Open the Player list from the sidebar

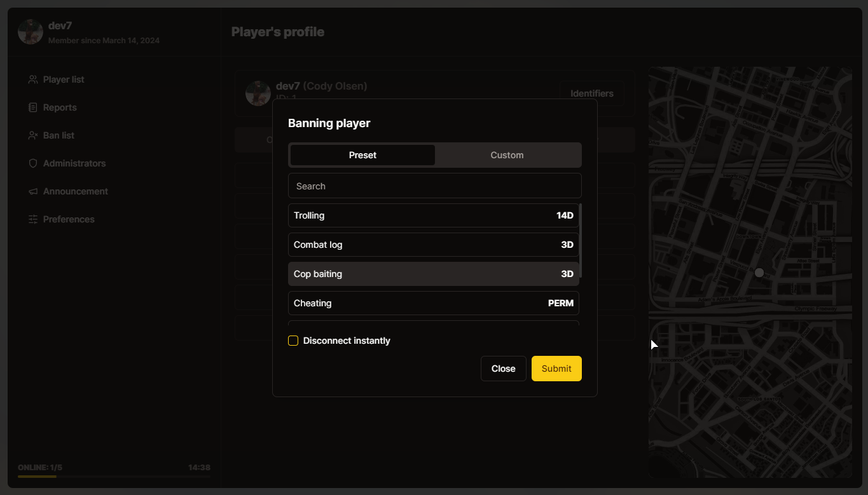coord(63,79)
